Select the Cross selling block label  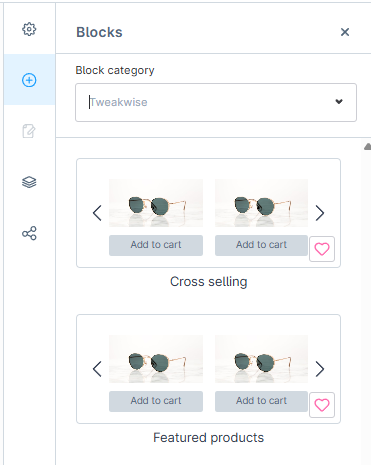click(209, 282)
